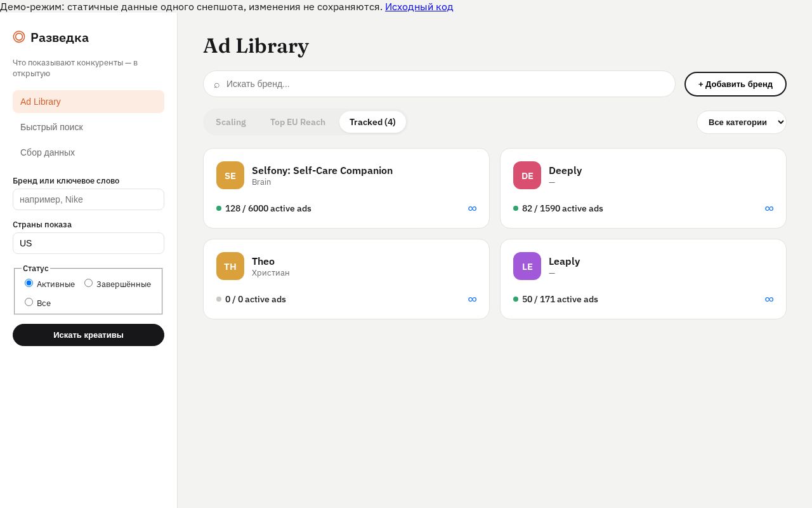Image resolution: width=812 pixels, height=508 pixels.
Task: Click the DE brand avatar
Action: click(527, 175)
